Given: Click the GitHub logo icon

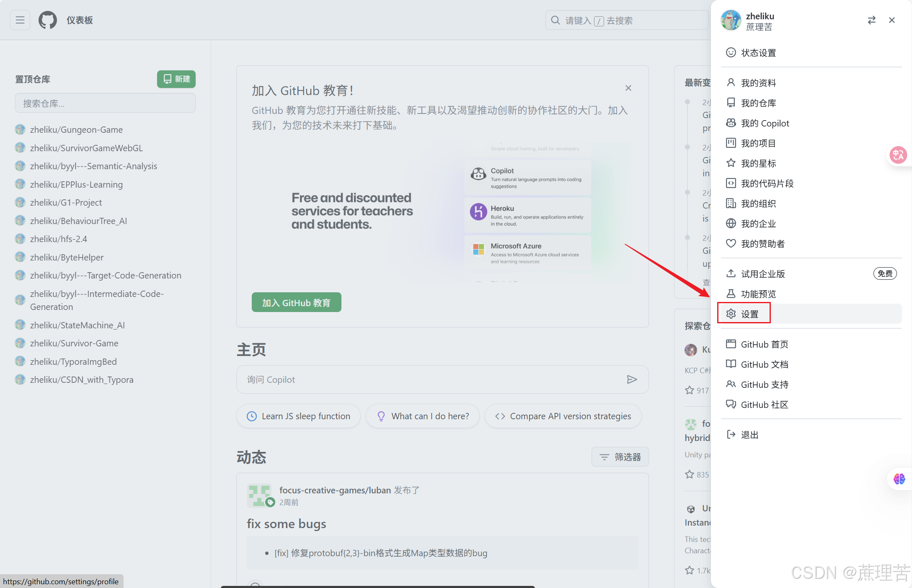Looking at the screenshot, I should 48,20.
